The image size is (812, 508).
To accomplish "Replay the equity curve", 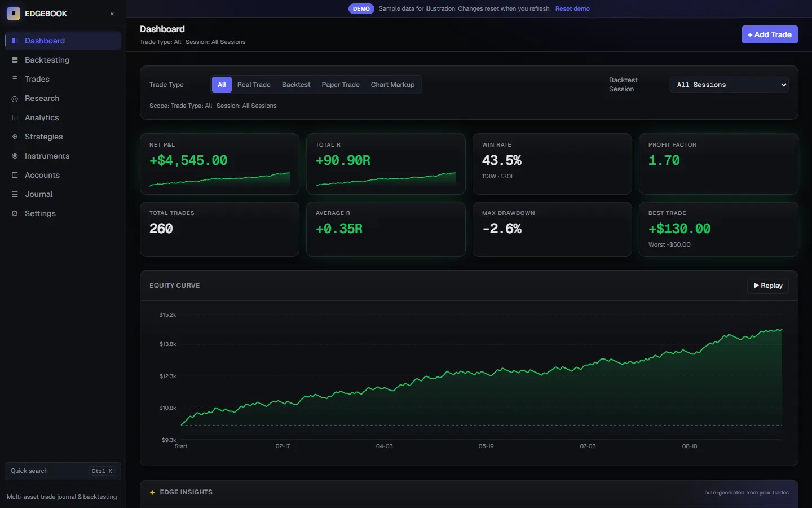I will [767, 286].
